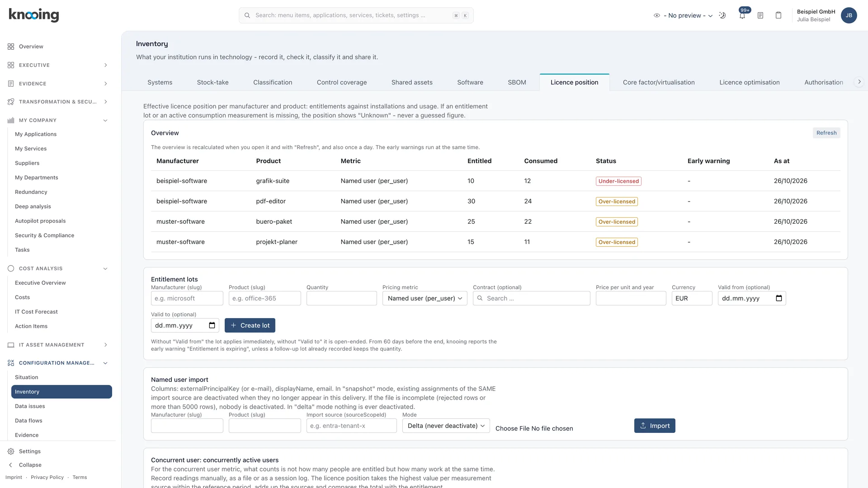Click the Under-licensed status badge
Screen dimensions: 868x488
point(618,181)
